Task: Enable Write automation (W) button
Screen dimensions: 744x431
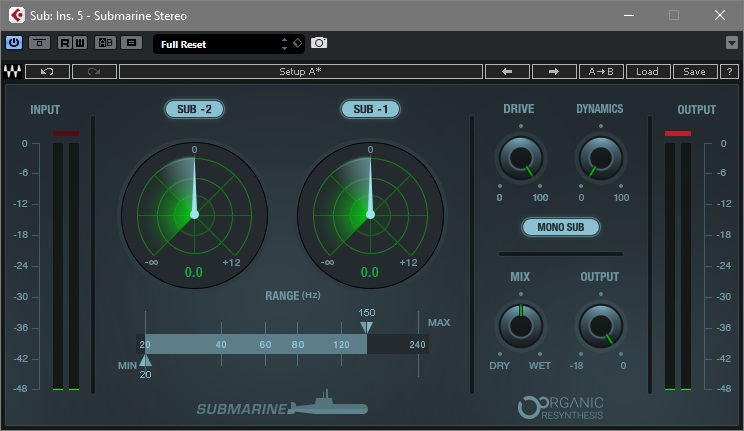Action: pos(80,43)
